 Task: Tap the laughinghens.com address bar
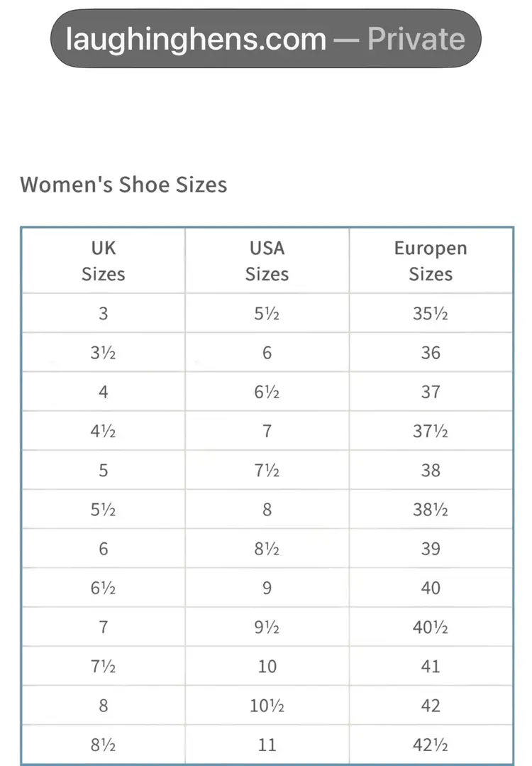(266, 38)
